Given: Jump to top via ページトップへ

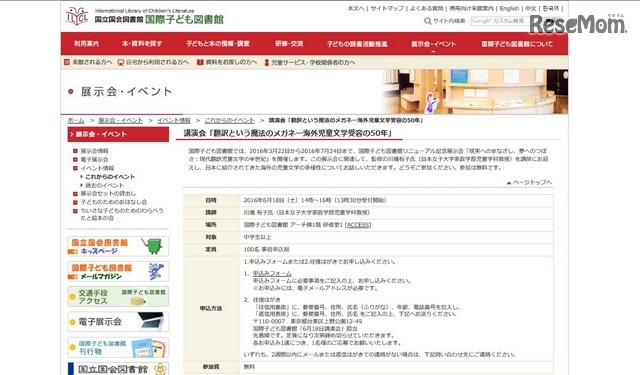Looking at the screenshot, I should [529, 182].
